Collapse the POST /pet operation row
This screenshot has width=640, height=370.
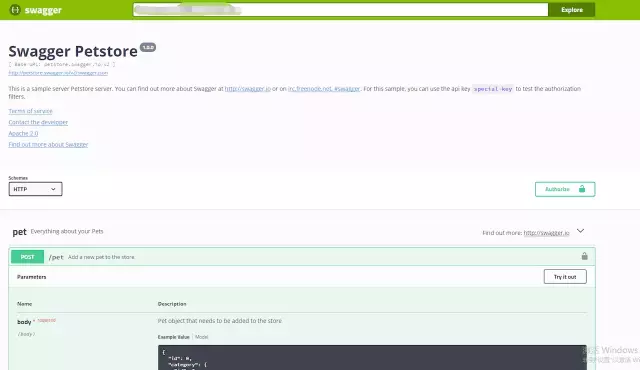302,257
